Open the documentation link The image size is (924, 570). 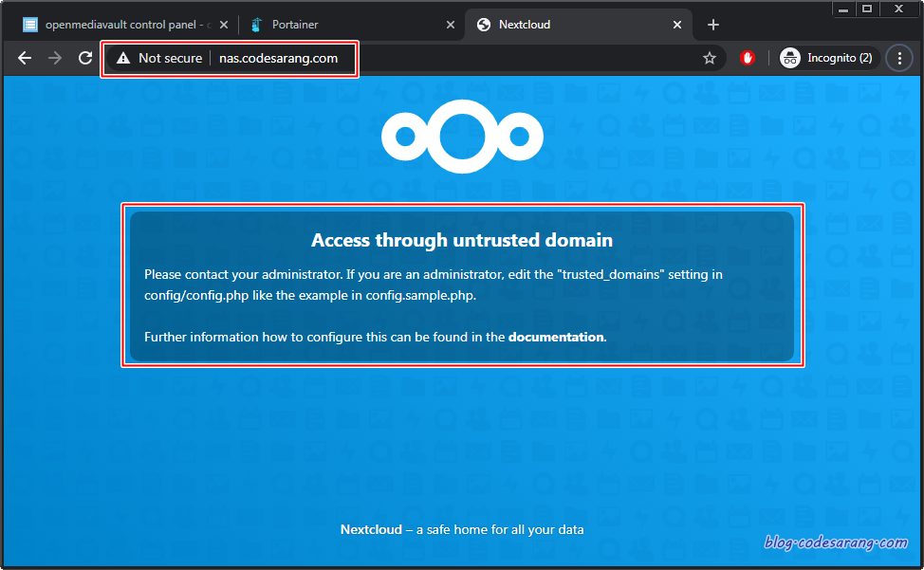(x=556, y=337)
